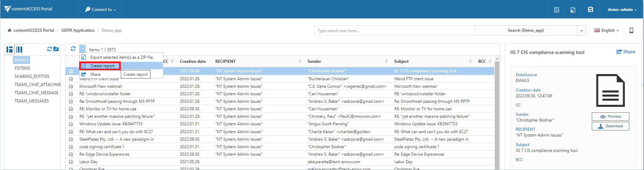Open the locked document icon in header
Image resolution: width=644 pixels, height=170 pixels.
(573, 10)
